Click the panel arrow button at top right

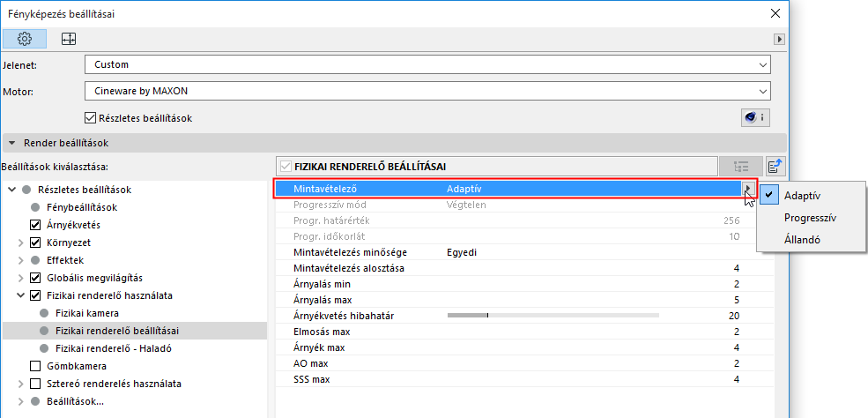tap(779, 40)
